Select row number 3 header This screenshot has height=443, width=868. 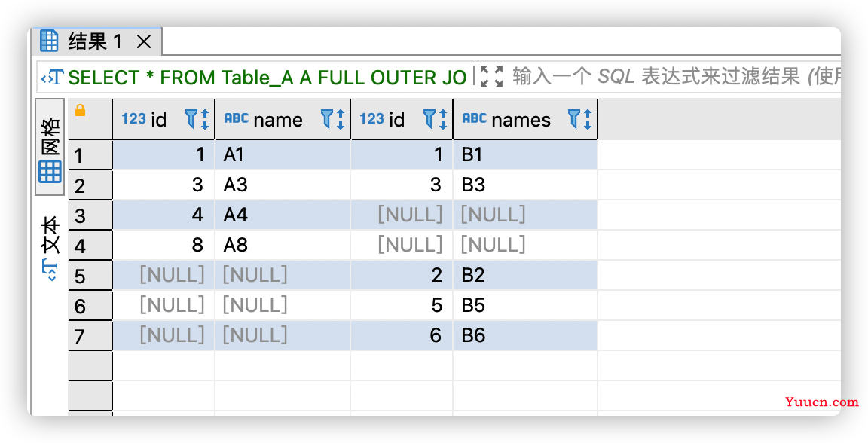tap(90, 215)
